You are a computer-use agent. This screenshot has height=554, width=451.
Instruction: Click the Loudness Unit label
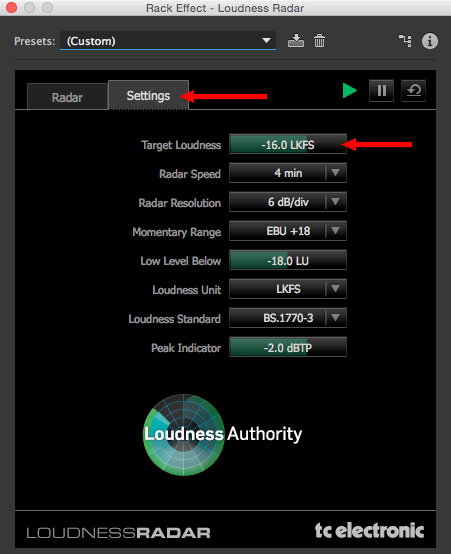[187, 290]
